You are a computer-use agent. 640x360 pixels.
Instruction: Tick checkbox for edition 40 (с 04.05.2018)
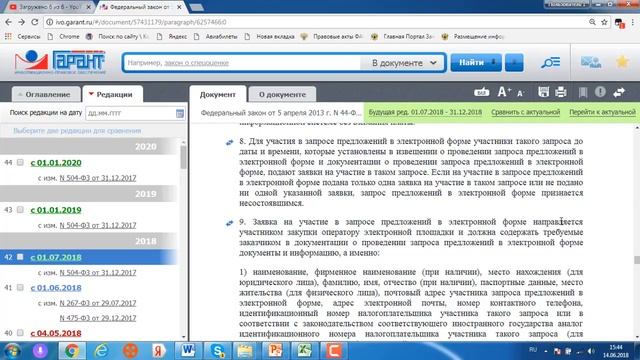click(x=20, y=333)
